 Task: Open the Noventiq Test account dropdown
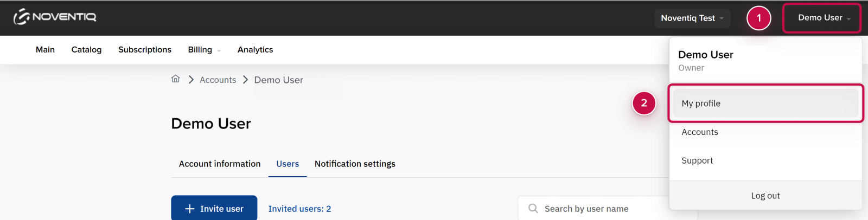coord(692,18)
